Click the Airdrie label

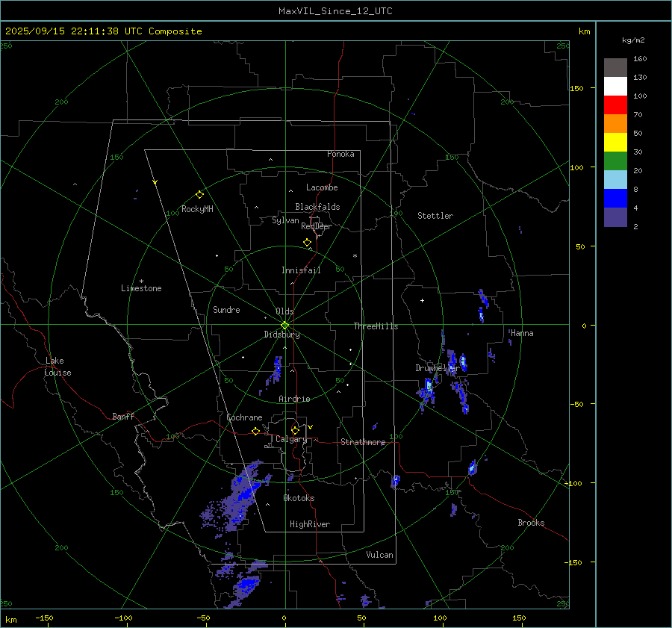click(294, 399)
